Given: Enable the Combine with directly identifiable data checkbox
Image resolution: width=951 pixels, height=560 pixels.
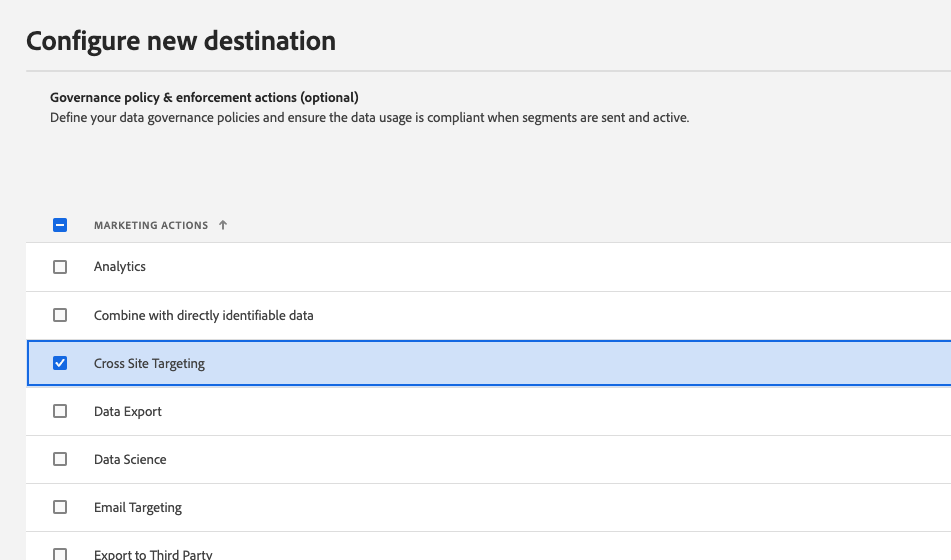Looking at the screenshot, I should click(60, 315).
